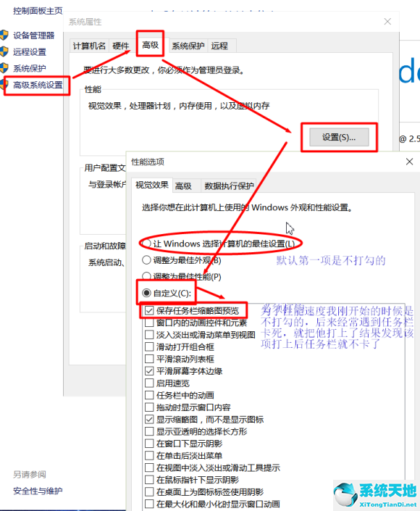The image size is (420, 511).
Task: Enable 任务栏中的动画 checkbox
Action: 149,395
